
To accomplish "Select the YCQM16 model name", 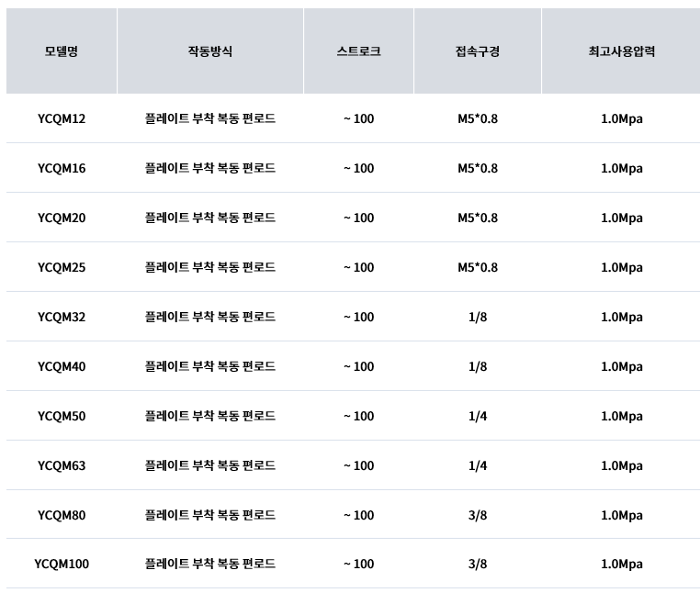I will click(62, 168).
